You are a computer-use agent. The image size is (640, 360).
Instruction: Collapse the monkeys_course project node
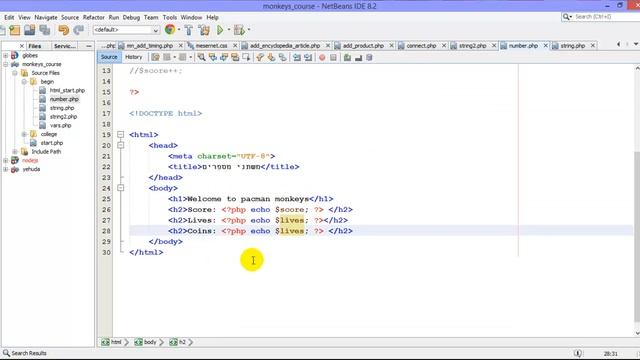[6, 64]
